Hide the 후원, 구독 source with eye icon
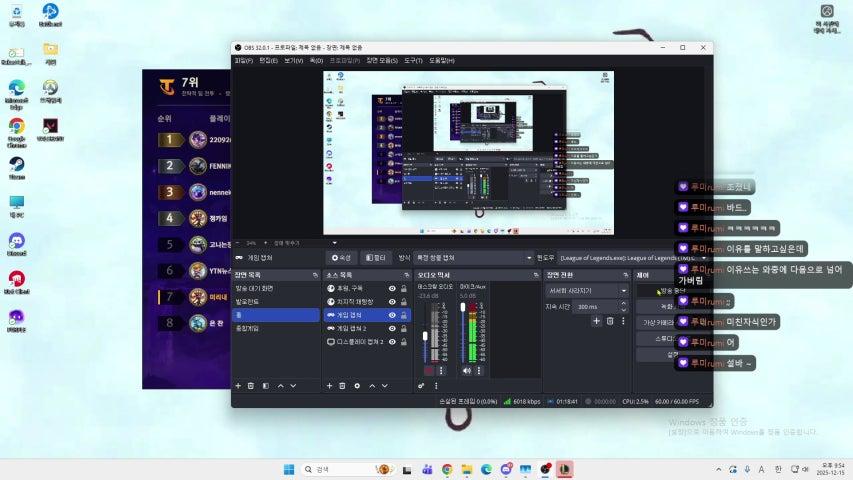Screen dimensions: 853x480 [x=391, y=288]
